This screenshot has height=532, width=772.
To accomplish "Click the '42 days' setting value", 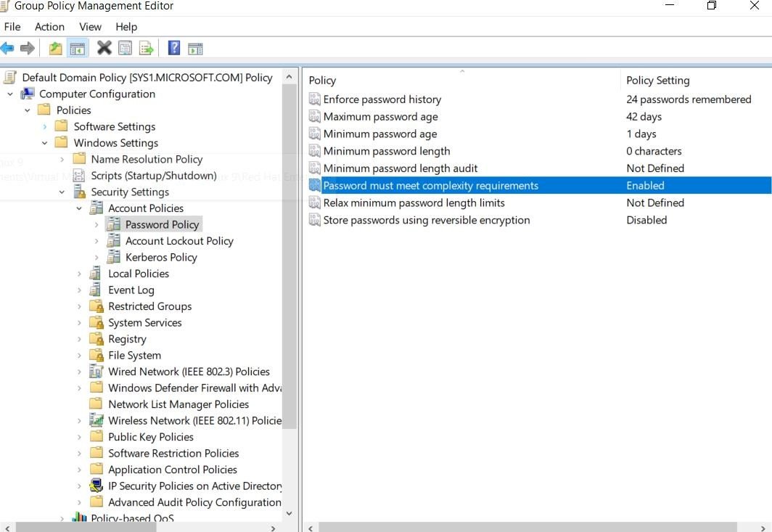I will [x=644, y=116].
